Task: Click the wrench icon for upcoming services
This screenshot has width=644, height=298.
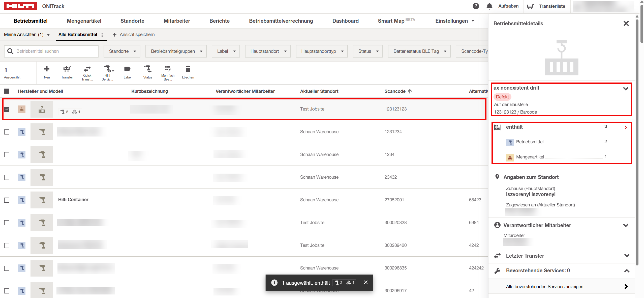Action: pos(497,271)
